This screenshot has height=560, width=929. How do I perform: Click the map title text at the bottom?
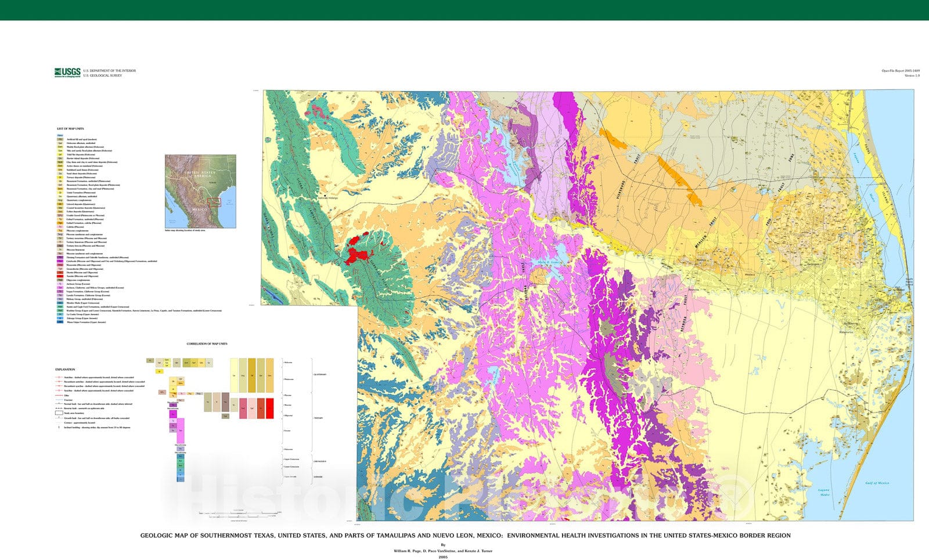click(465, 536)
